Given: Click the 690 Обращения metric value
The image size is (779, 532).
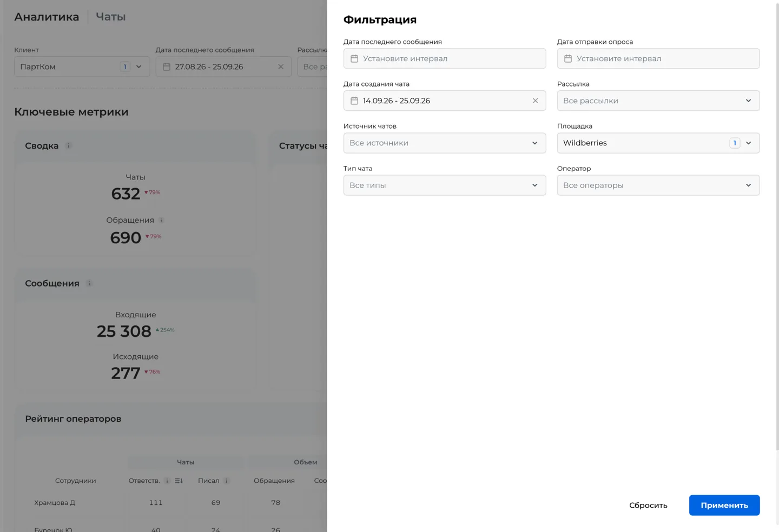Looking at the screenshot, I should point(126,237).
